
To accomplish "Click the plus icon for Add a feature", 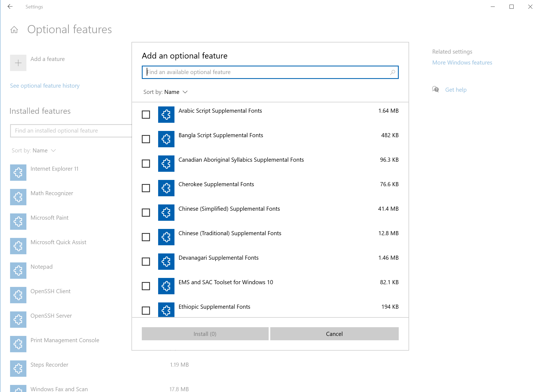I will pos(18,63).
